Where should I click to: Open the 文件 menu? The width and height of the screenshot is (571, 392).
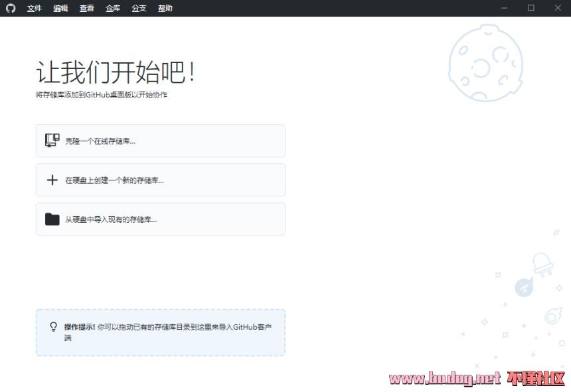click(35, 8)
